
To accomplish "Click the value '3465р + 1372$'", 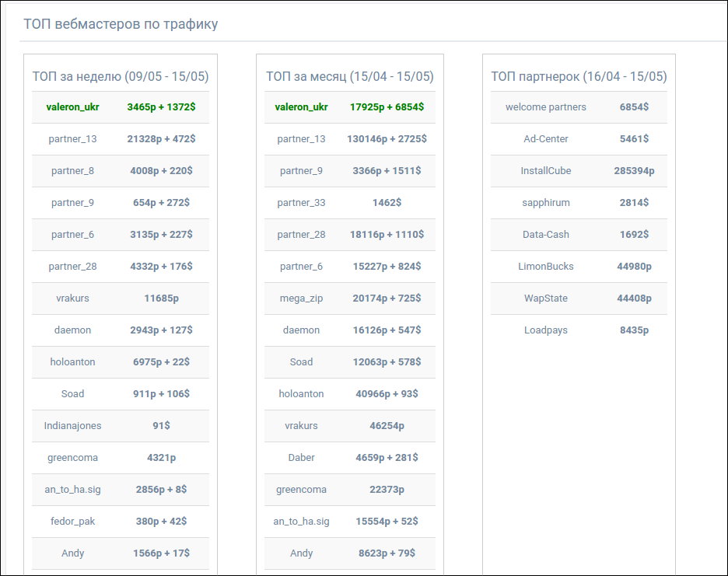I will tap(161, 107).
